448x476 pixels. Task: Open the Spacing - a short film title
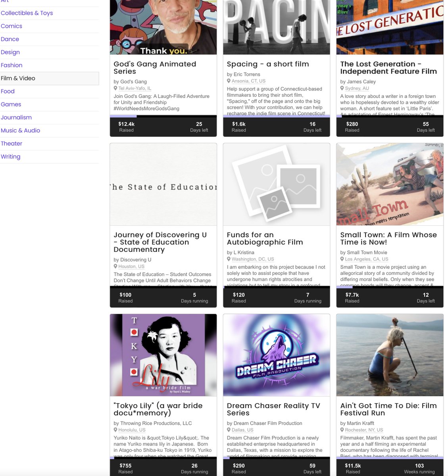click(268, 64)
